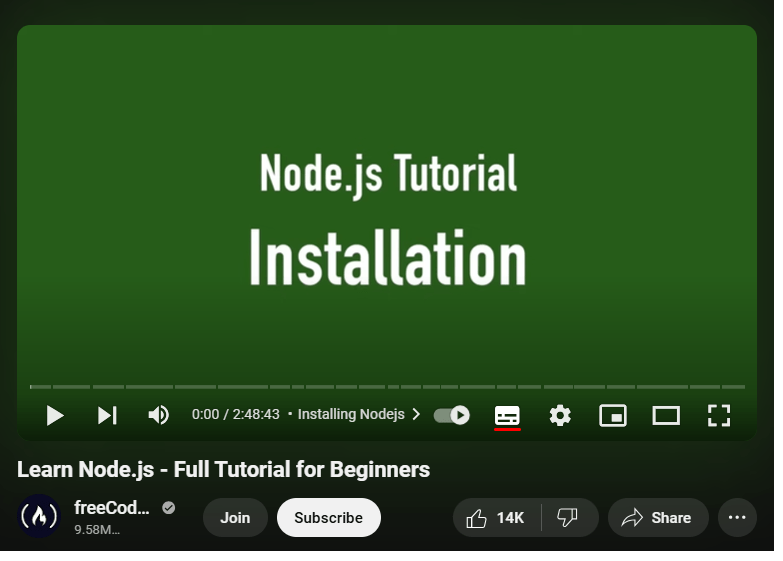Click the 9.58M... subscriber count

point(97,530)
